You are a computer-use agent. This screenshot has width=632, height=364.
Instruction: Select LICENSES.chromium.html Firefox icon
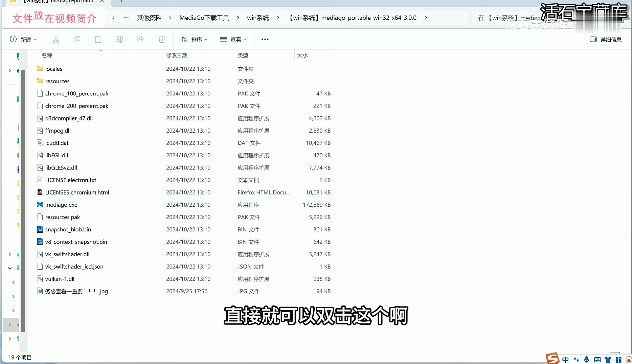[40, 192]
